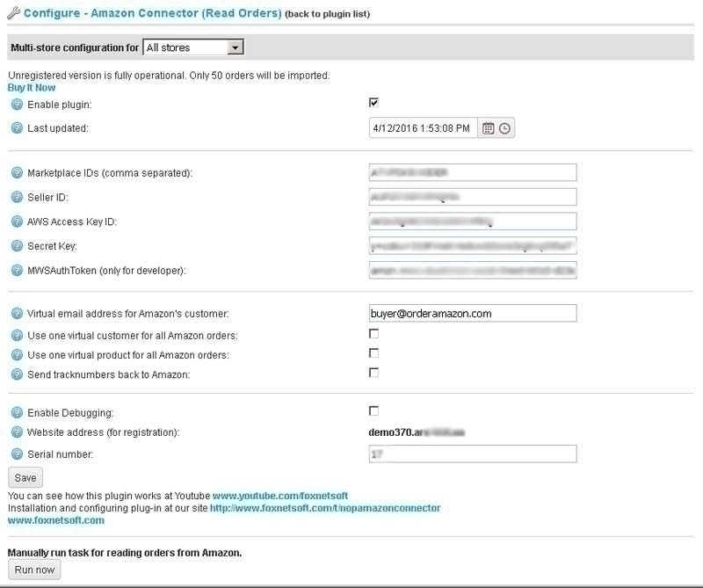Image resolution: width=703 pixels, height=588 pixels.
Task: Click the 'Serial number:' label
Action: (x=61, y=454)
